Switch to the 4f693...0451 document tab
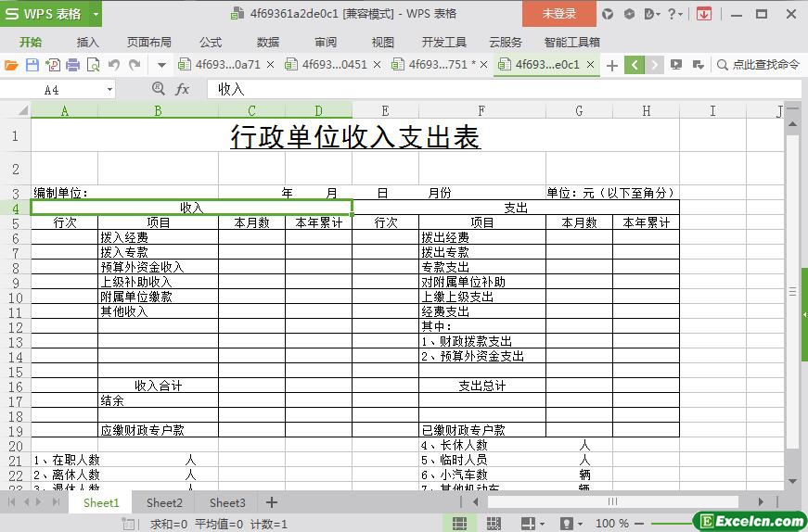Image resolution: width=808 pixels, height=532 pixels. coord(327,64)
